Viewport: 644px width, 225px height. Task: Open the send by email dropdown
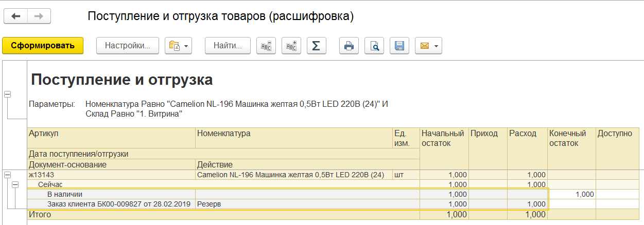click(x=430, y=46)
